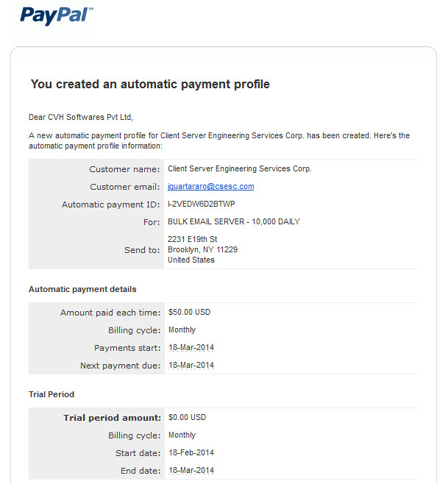Click the Dear CVH Softwares Pvt Ltd greeting

point(81,117)
